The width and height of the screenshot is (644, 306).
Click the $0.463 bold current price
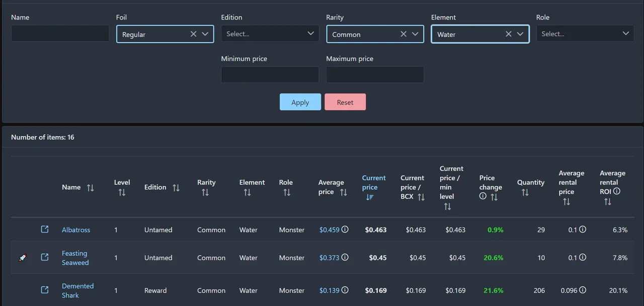point(376,230)
